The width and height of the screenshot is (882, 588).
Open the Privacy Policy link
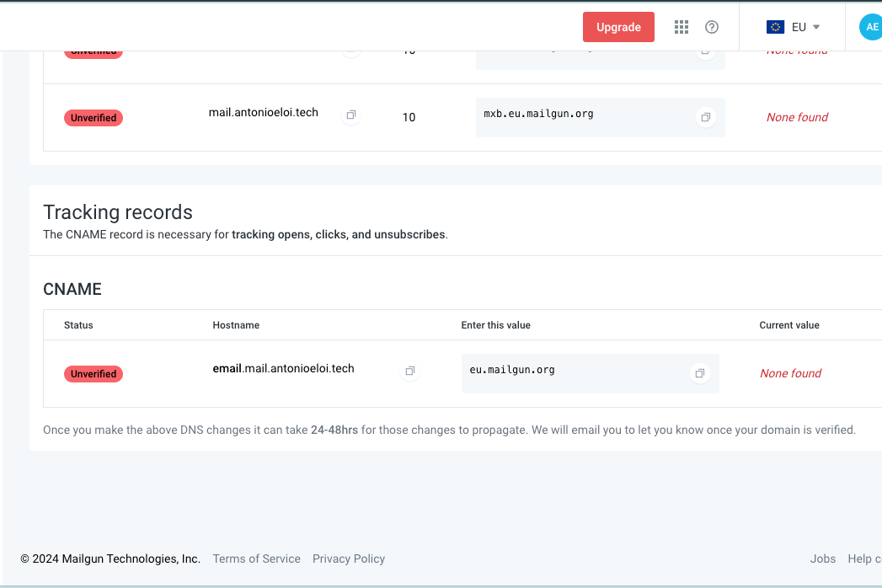(349, 559)
